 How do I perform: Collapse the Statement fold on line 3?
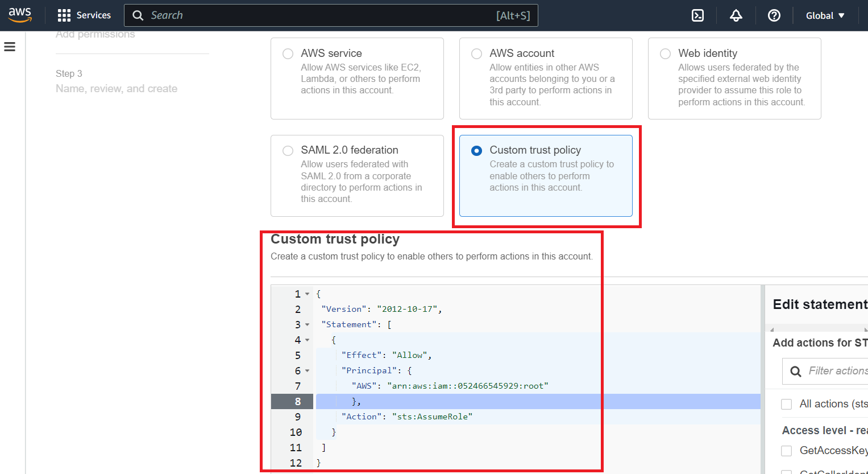pos(308,325)
